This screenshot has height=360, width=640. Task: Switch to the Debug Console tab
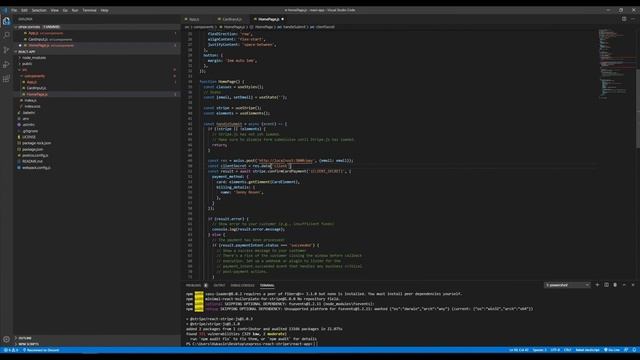click(242, 285)
